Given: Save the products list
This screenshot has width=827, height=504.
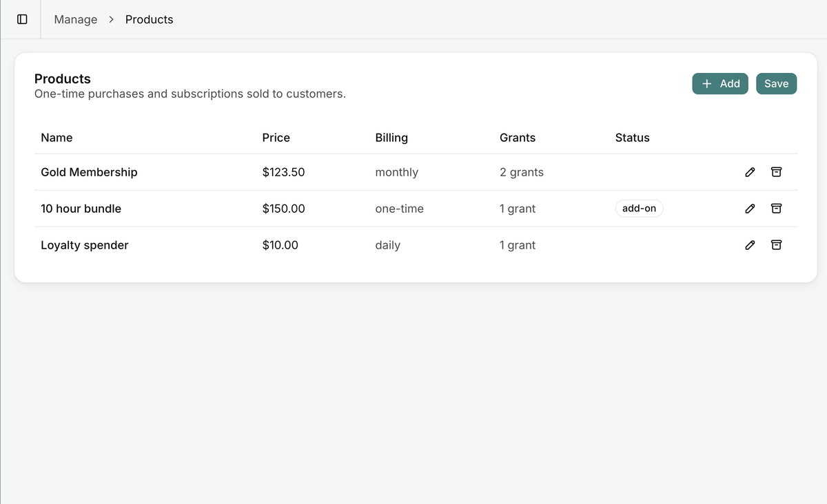Looking at the screenshot, I should click(777, 83).
